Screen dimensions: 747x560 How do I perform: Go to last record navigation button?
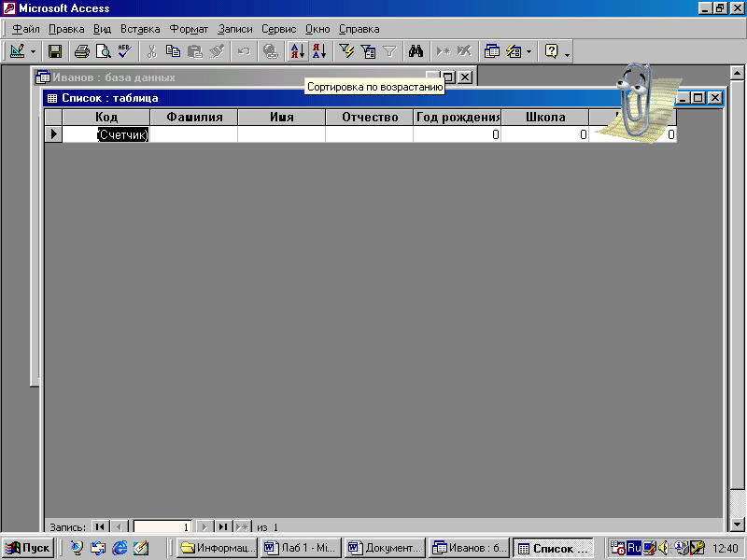point(223,526)
